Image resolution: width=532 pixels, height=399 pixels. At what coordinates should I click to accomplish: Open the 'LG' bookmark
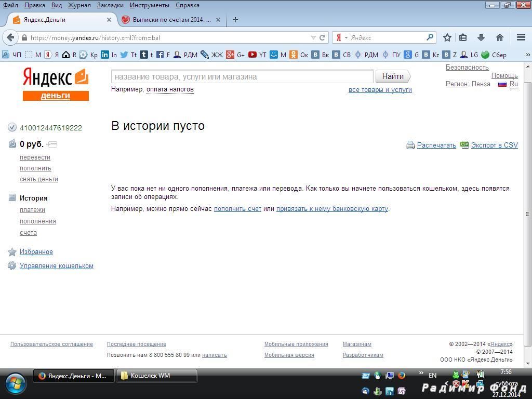pyautogui.click(x=469, y=55)
